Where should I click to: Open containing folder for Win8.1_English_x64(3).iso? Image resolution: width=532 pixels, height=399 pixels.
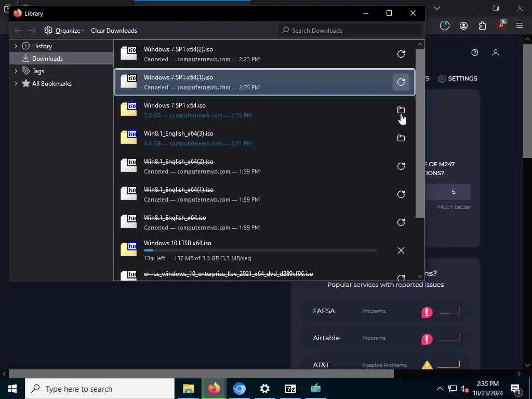(x=401, y=138)
